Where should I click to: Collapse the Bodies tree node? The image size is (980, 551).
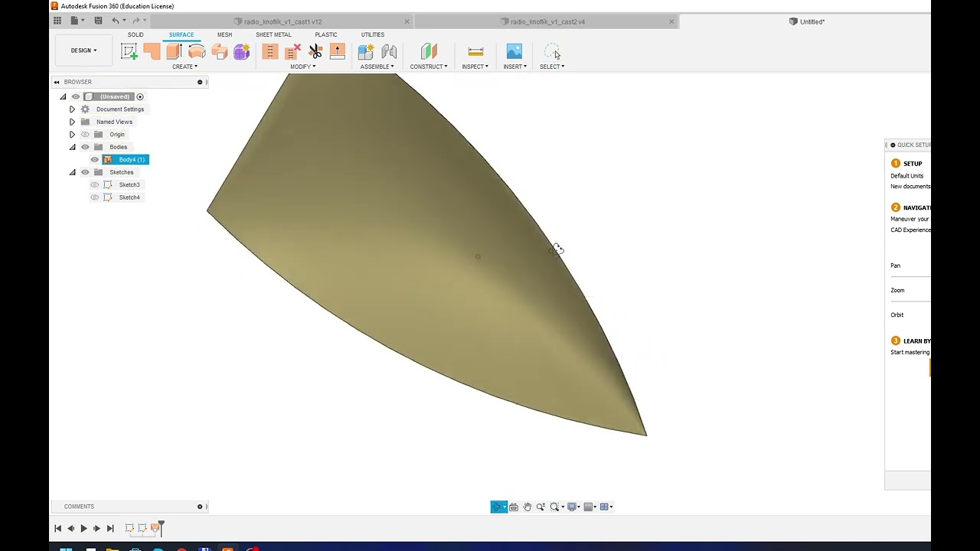tap(72, 147)
